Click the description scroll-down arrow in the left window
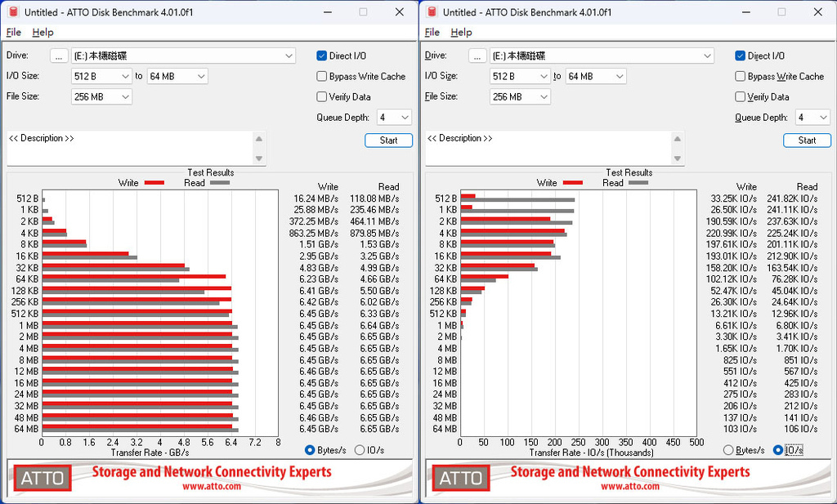The height and width of the screenshot is (504, 837). coord(259,158)
